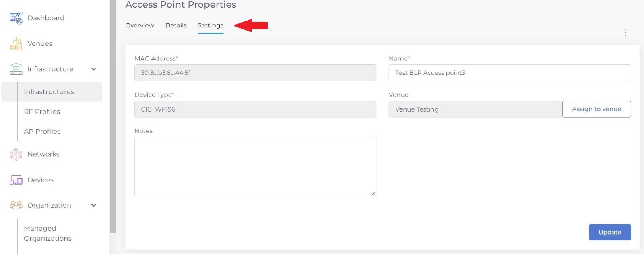
Task: Open RF Profiles in sidebar
Action: coord(42,112)
